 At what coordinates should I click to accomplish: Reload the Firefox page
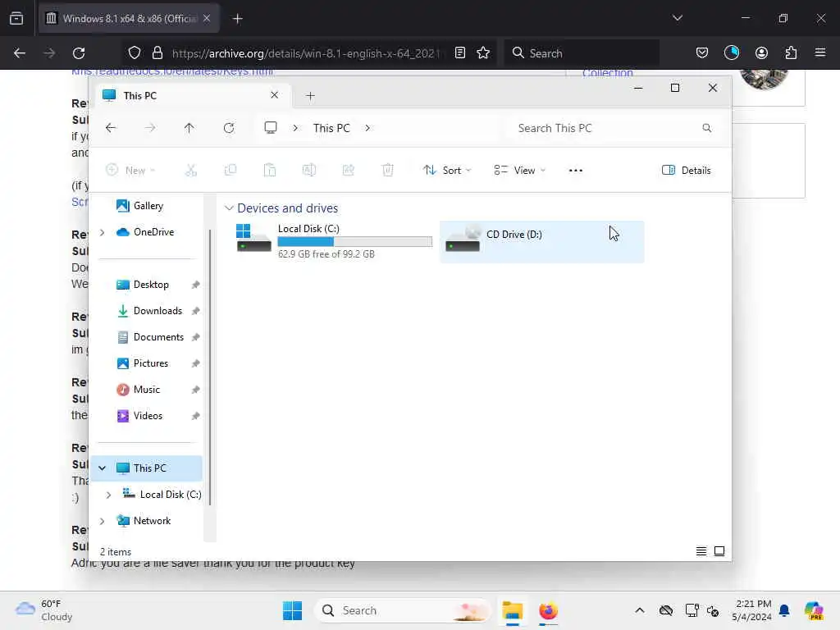pyautogui.click(x=79, y=53)
